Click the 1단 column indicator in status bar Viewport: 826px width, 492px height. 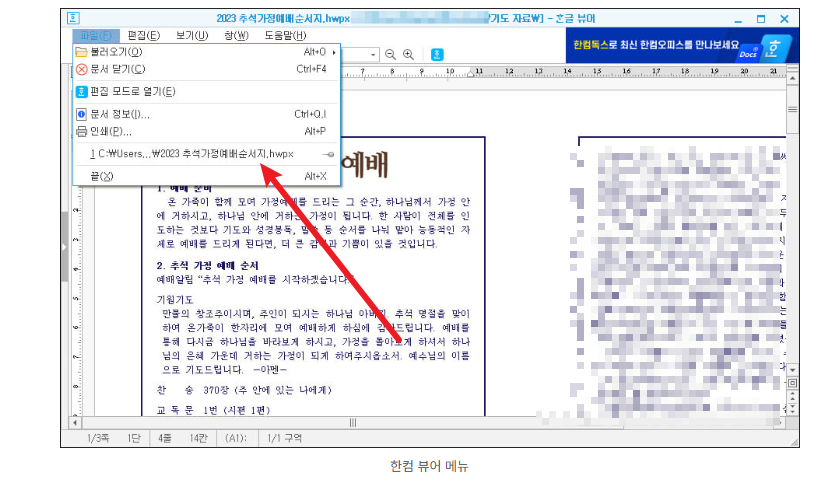click(134, 438)
